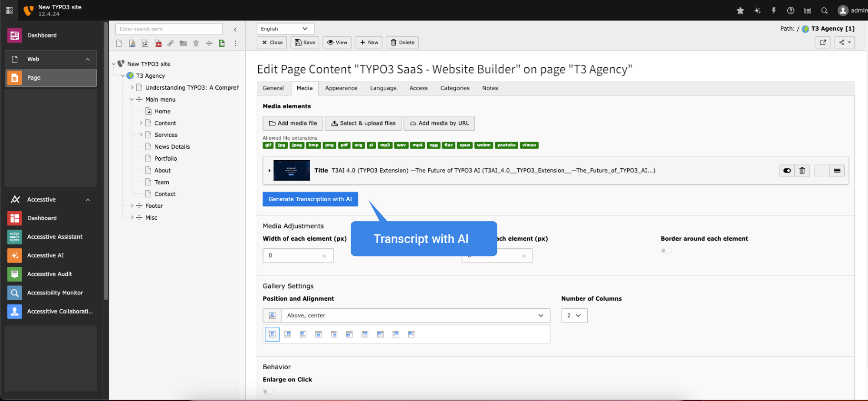Viewport: 868px width, 401px height.
Task: Delete the T3AI media element
Action: pos(802,171)
